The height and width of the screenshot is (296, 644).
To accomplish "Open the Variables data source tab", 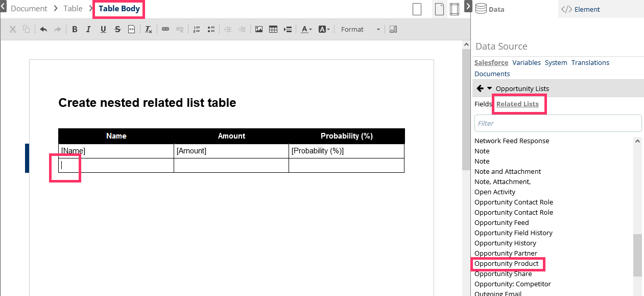I will click(x=527, y=62).
